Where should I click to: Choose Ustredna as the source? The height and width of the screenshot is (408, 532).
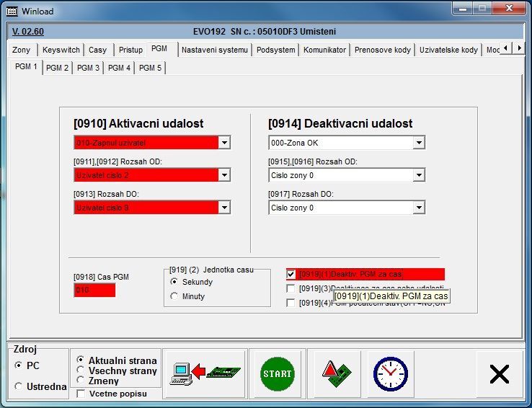click(19, 386)
